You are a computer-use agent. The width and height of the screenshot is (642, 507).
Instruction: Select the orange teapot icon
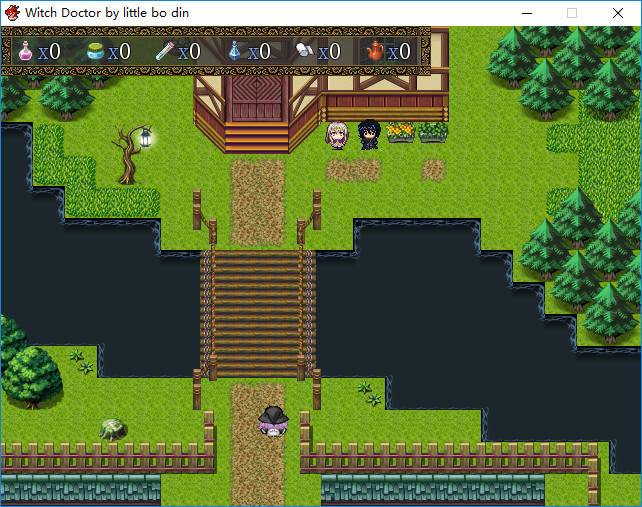[374, 51]
